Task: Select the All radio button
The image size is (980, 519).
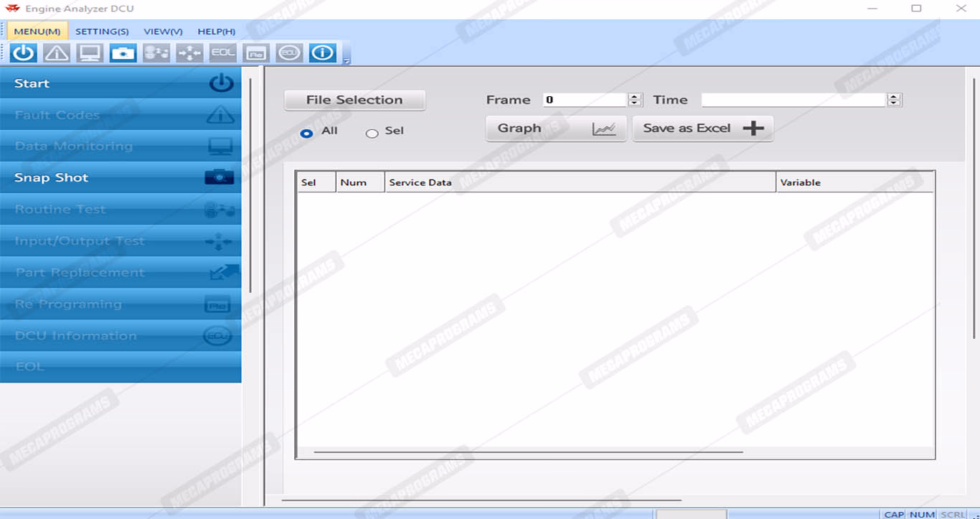Action: (307, 133)
